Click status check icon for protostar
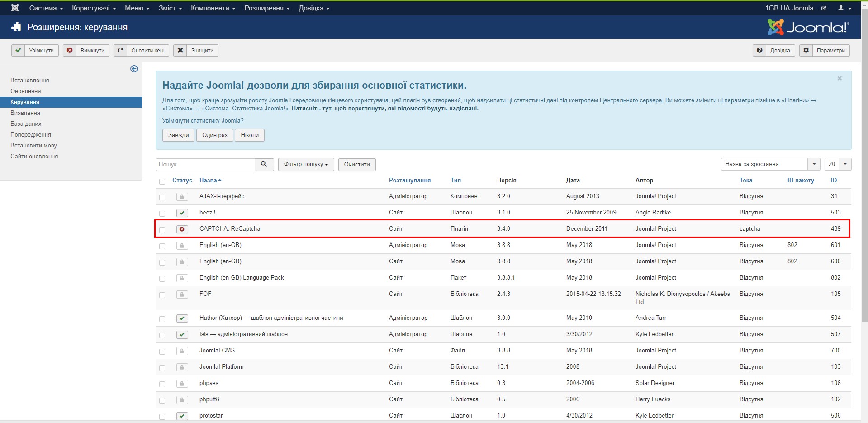 182,416
